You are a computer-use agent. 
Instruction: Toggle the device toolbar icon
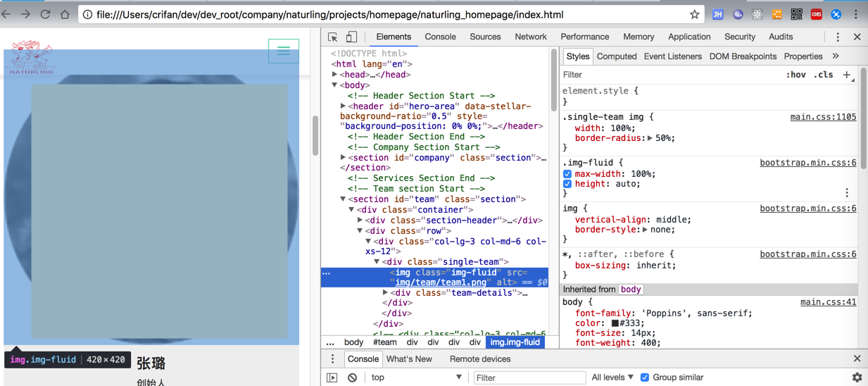click(x=351, y=37)
